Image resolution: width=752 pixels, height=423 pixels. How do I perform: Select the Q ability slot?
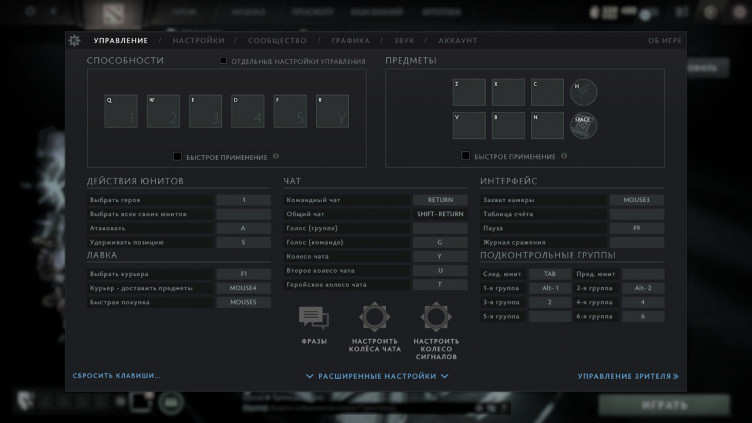121,111
